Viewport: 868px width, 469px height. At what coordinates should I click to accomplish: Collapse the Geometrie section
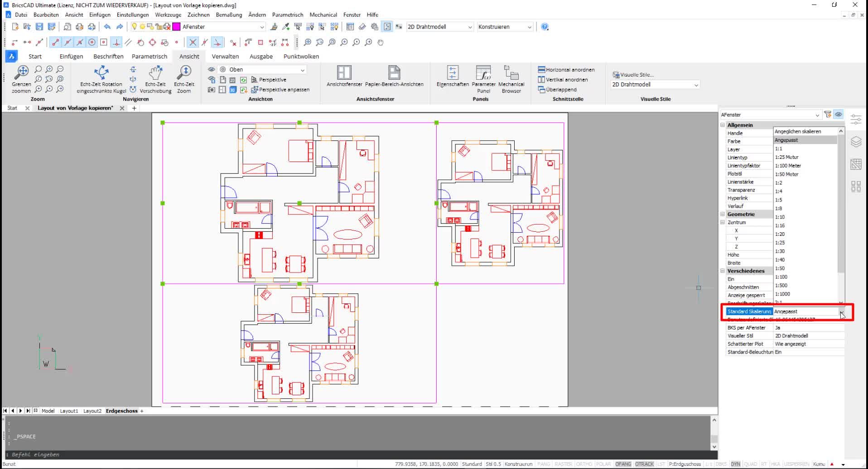pyautogui.click(x=723, y=214)
